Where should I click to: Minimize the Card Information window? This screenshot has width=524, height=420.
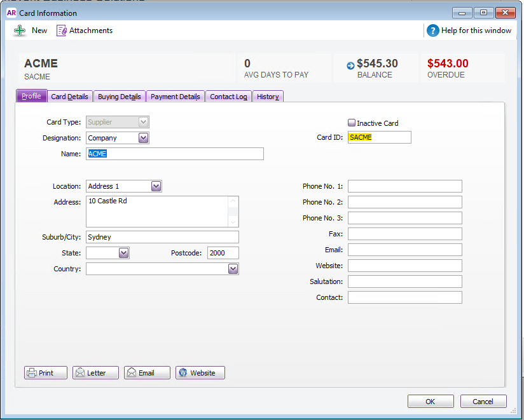tap(462, 13)
